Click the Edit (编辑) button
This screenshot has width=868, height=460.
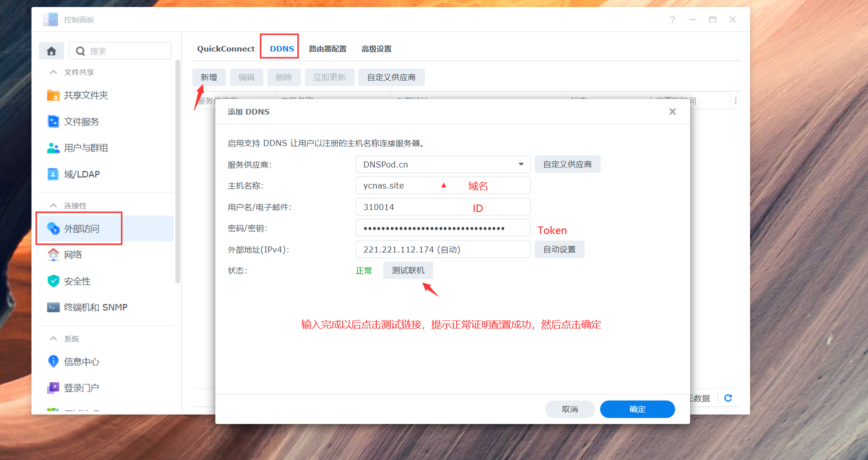[246, 77]
